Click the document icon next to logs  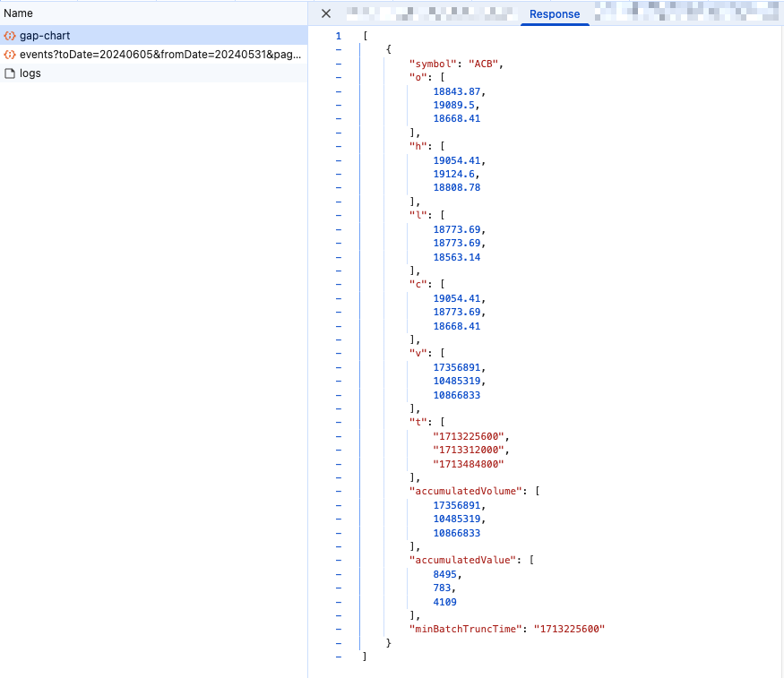pos(10,73)
